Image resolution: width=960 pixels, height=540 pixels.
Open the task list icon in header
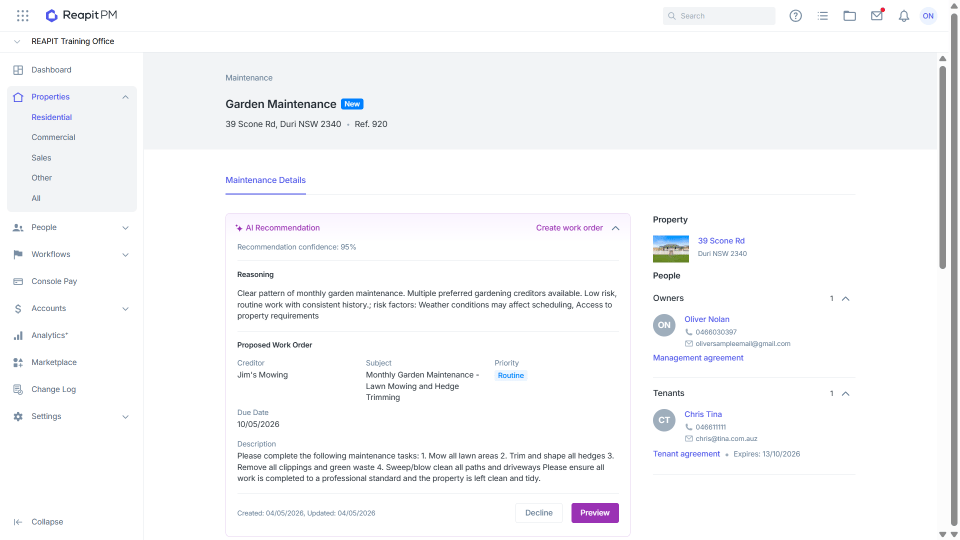click(x=822, y=16)
